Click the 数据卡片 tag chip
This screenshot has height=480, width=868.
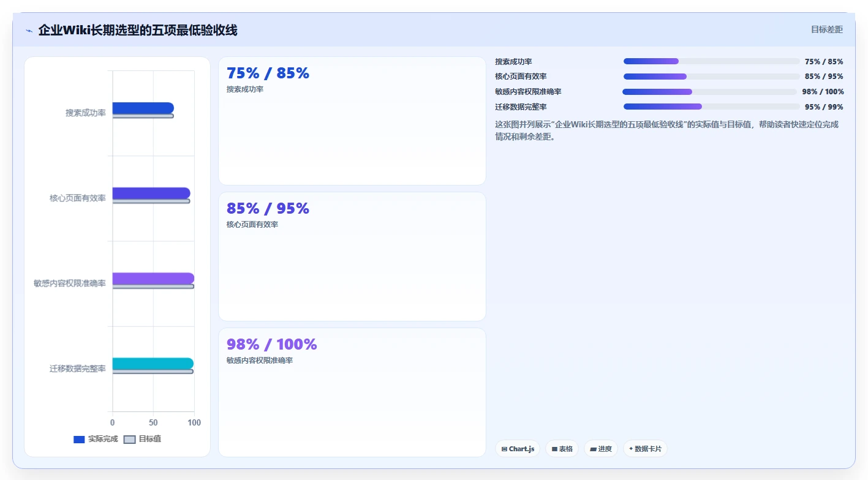(x=645, y=449)
